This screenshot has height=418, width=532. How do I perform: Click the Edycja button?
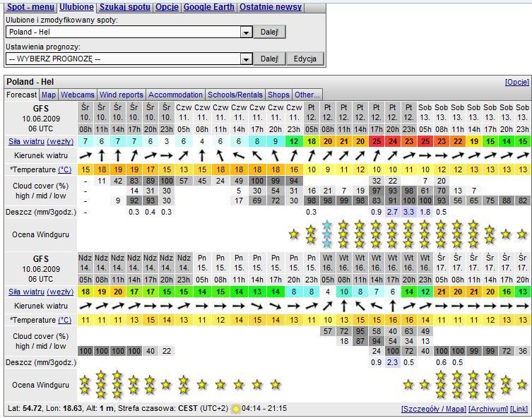pyautogui.click(x=305, y=59)
